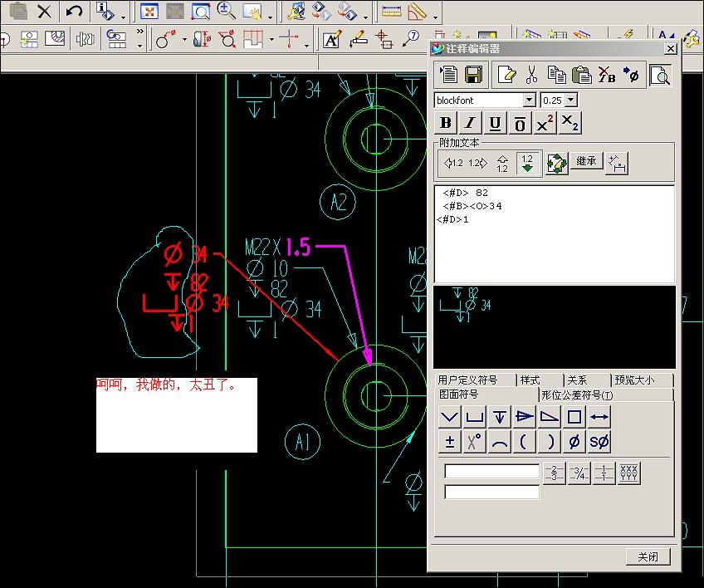Select appended text before 1.2 option

[x=453, y=163]
